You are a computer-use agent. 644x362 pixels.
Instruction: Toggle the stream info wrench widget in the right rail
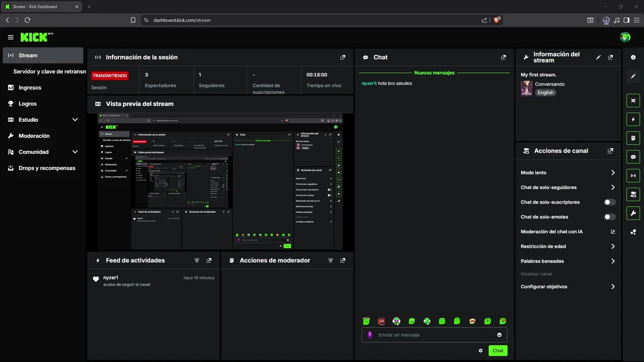pyautogui.click(x=633, y=213)
